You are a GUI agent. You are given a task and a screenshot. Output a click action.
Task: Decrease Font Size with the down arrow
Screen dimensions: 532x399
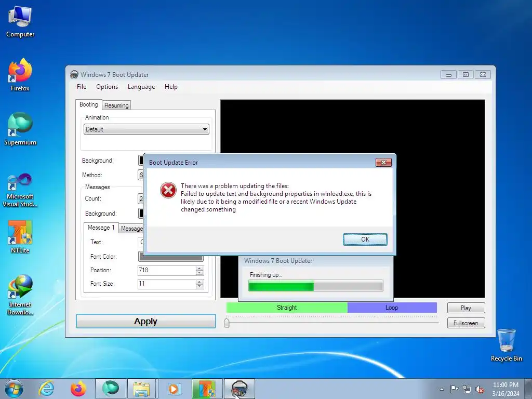point(199,286)
